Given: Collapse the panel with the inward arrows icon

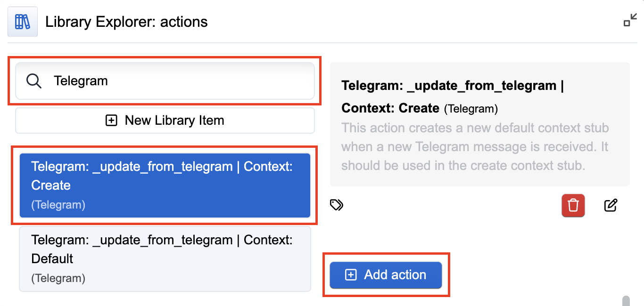Looking at the screenshot, I should pyautogui.click(x=630, y=20).
